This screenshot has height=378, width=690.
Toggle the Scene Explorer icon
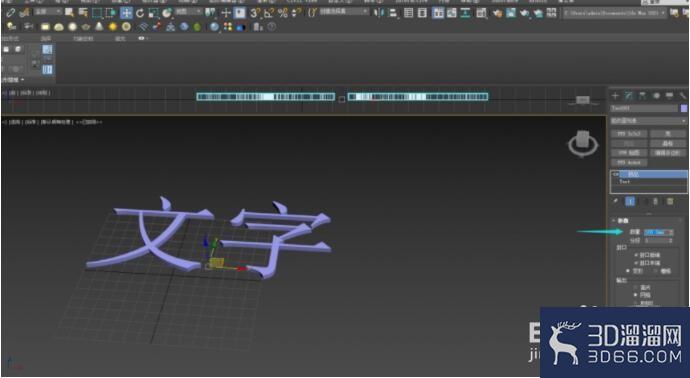point(408,13)
